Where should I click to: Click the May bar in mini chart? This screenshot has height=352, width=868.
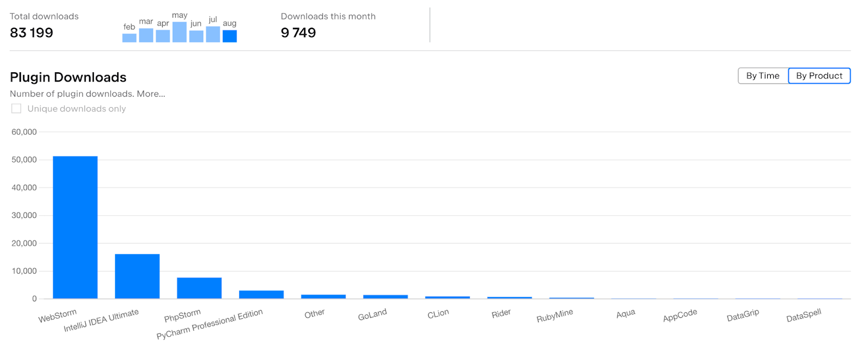[x=180, y=32]
